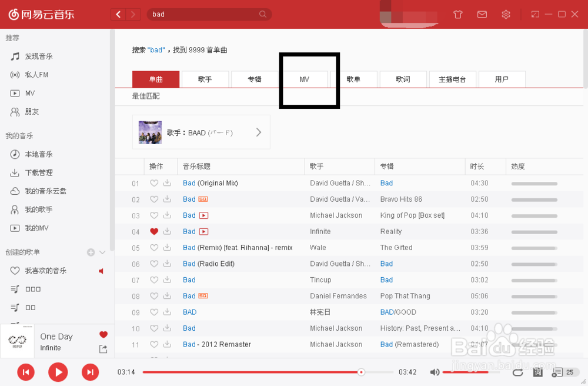Download track 05 Bad (Remix)
Image resolution: width=588 pixels, height=386 pixels.
(167, 248)
